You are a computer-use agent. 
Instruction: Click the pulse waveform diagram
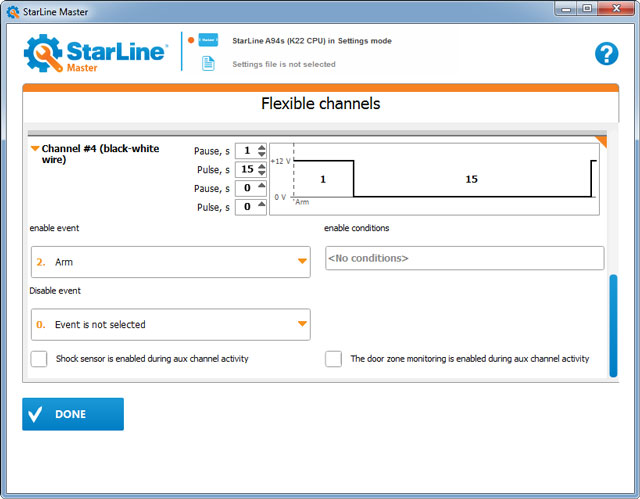434,179
